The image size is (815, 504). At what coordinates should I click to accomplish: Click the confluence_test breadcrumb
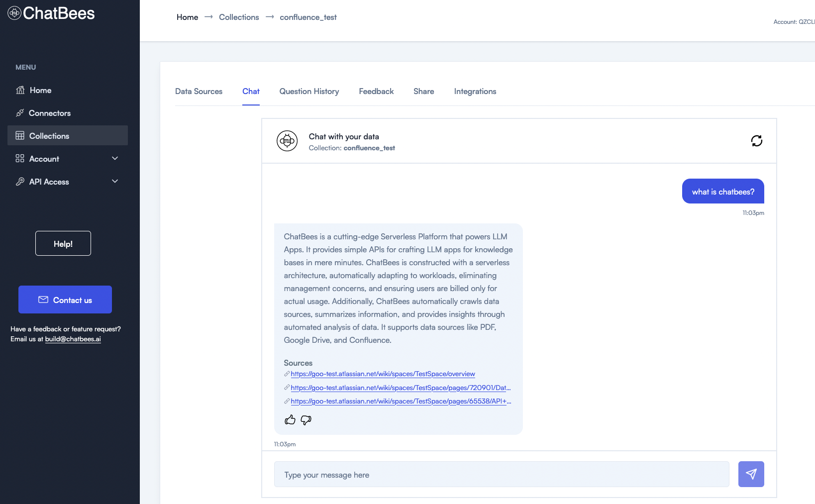point(308,17)
